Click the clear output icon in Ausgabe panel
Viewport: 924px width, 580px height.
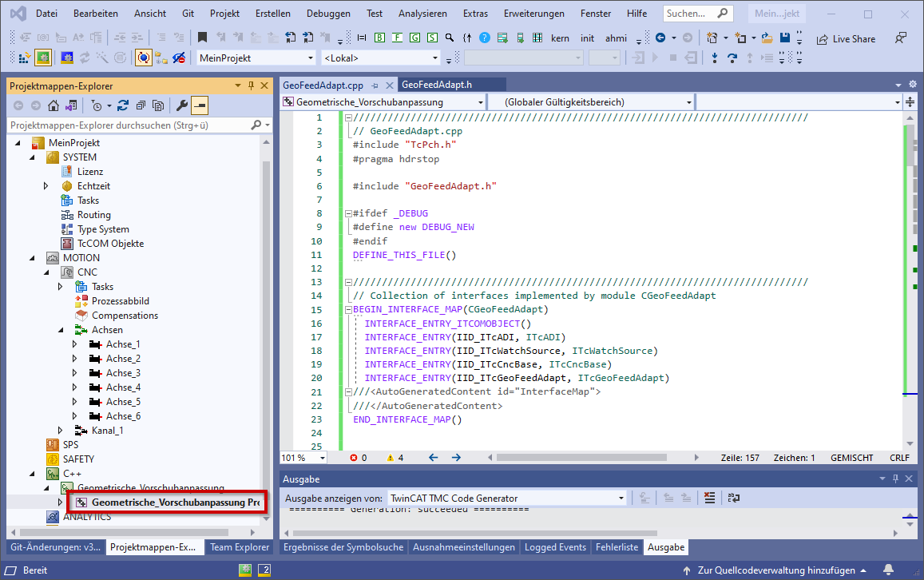point(709,498)
